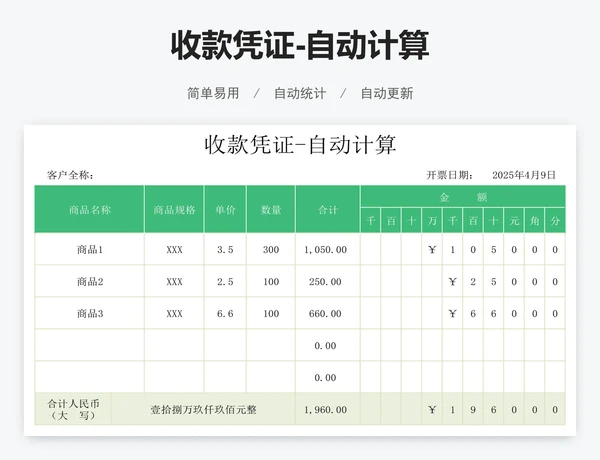The image size is (600, 460).
Task: Select the 元 digit column header
Action: pos(514,221)
